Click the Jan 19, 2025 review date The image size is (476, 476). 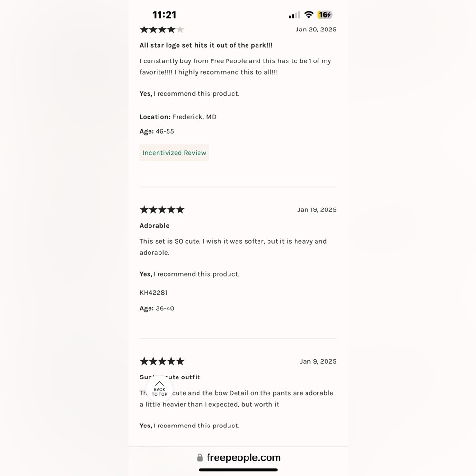tap(317, 210)
